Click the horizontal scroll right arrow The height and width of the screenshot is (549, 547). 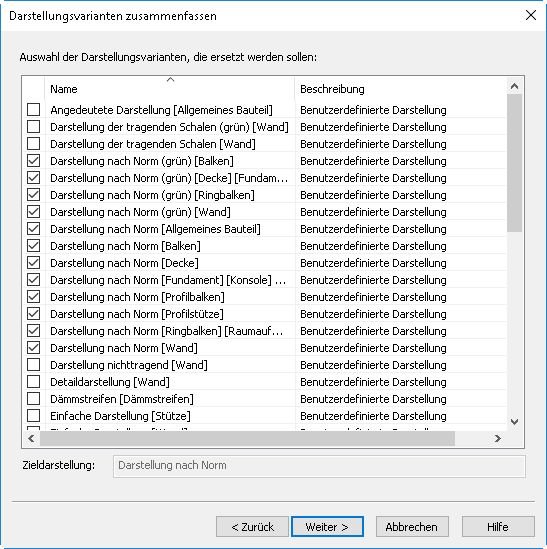coord(497,438)
